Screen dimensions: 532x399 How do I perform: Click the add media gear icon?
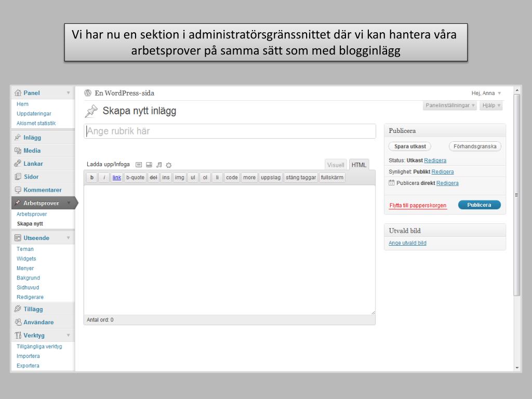pyautogui.click(x=168, y=165)
